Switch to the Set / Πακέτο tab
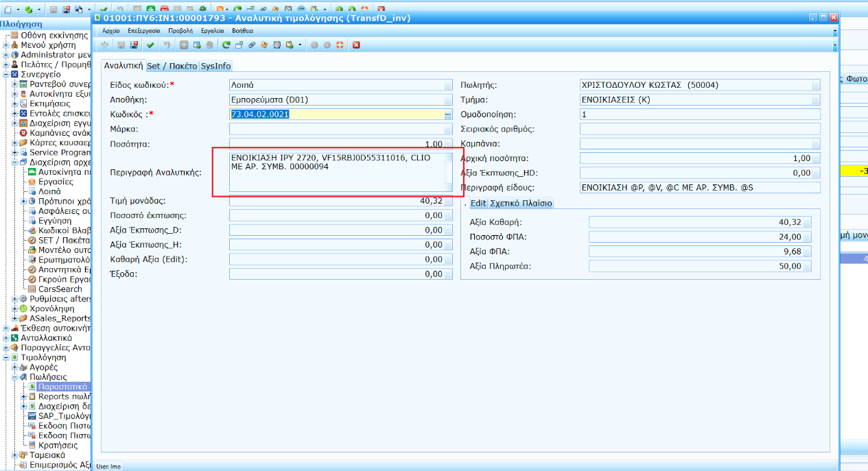 pyautogui.click(x=172, y=66)
